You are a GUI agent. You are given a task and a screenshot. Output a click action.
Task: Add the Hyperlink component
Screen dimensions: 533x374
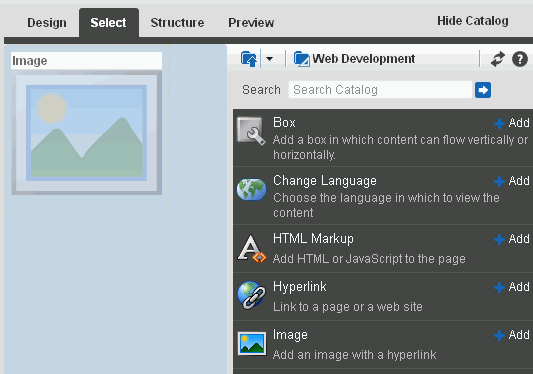512,287
